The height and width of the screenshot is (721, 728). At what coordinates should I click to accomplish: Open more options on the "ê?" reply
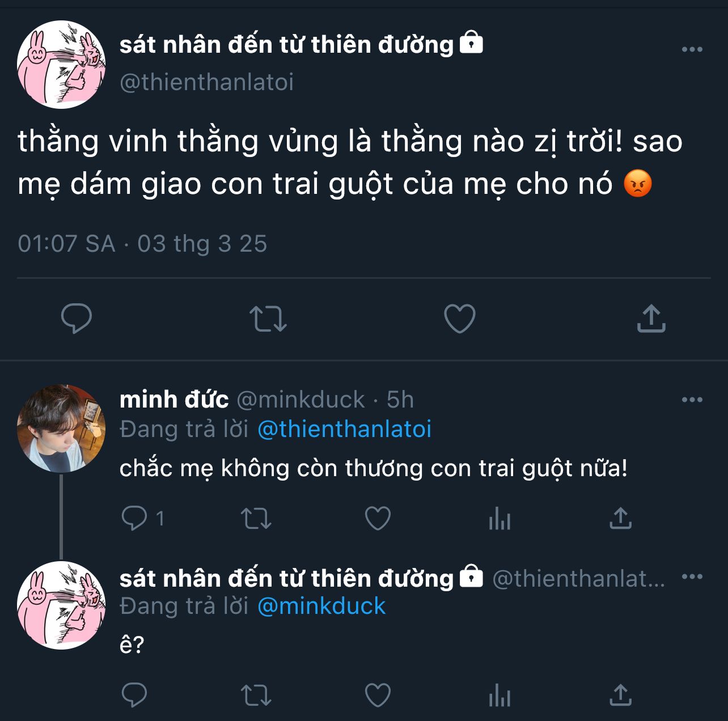692,577
